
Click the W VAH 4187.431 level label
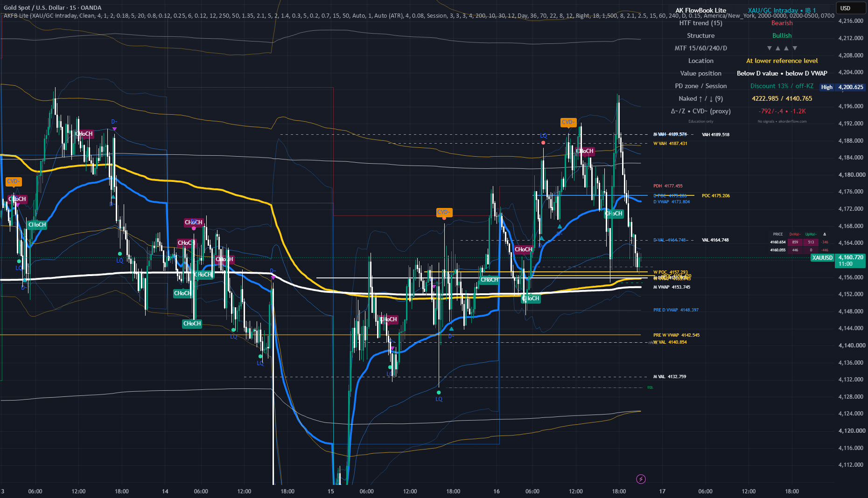tap(670, 144)
